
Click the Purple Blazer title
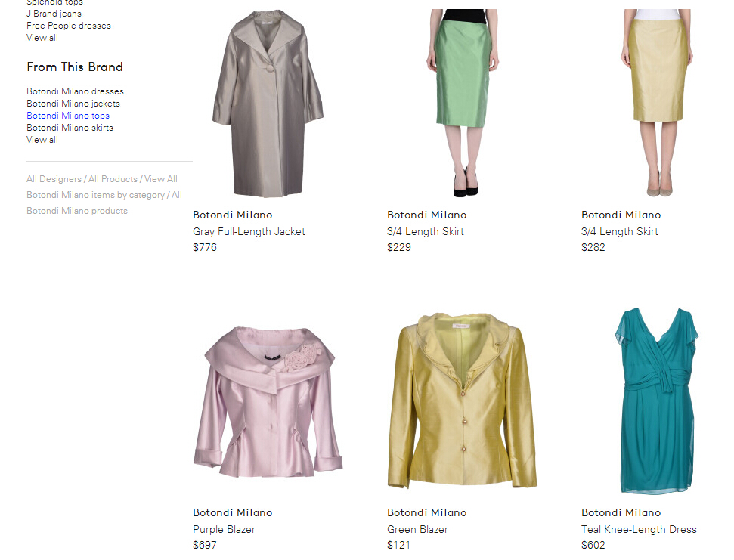click(x=225, y=529)
